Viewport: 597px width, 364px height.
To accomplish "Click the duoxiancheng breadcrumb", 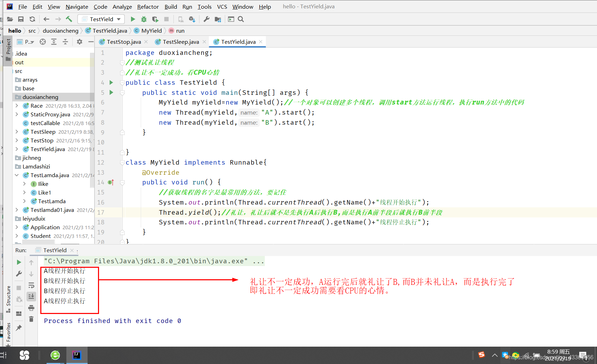I will (60, 31).
